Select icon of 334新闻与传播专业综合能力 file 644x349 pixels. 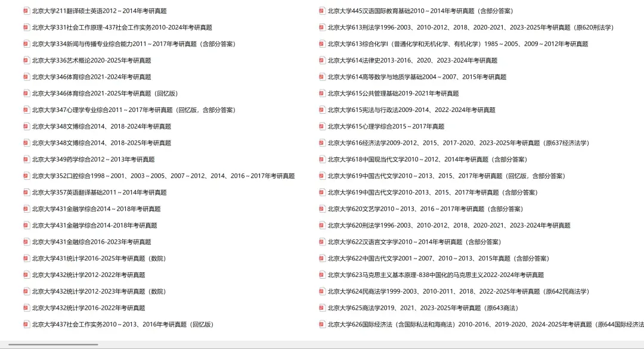click(x=26, y=44)
